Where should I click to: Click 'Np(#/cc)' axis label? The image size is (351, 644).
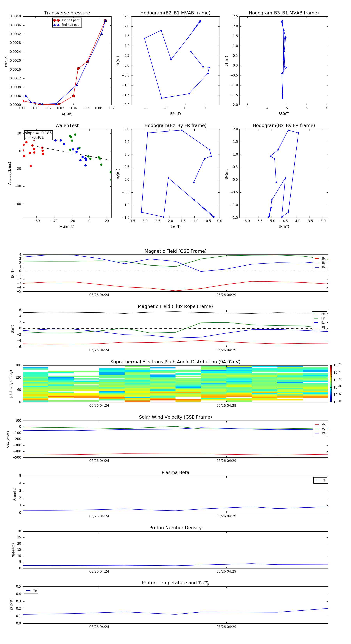[x=13, y=550]
